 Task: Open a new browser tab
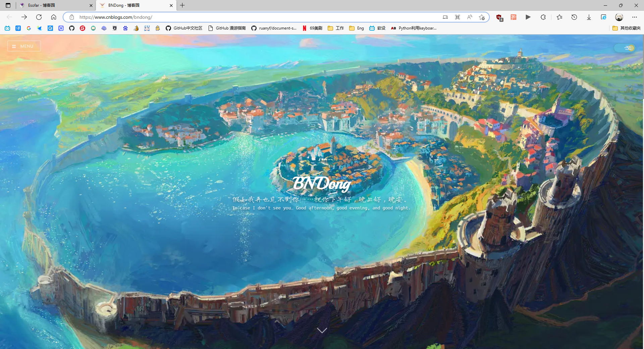[x=182, y=5]
